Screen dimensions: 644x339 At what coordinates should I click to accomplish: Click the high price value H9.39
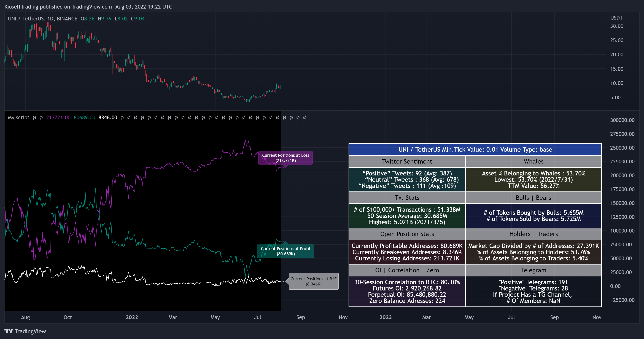click(x=104, y=18)
